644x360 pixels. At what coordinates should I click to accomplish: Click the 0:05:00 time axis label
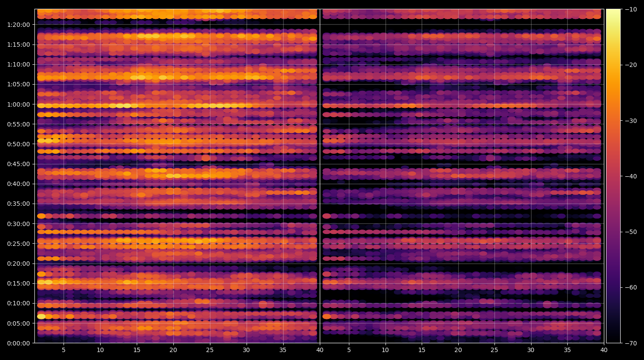point(19,323)
